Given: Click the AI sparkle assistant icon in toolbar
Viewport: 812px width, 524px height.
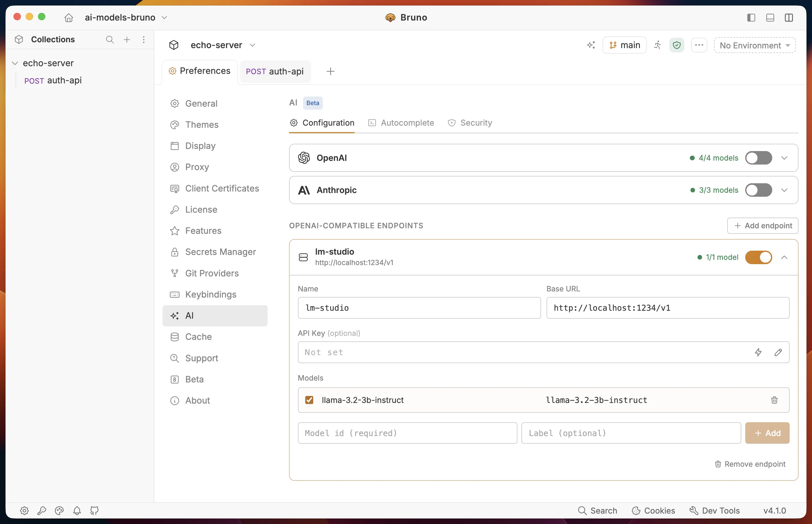Looking at the screenshot, I should pyautogui.click(x=591, y=45).
